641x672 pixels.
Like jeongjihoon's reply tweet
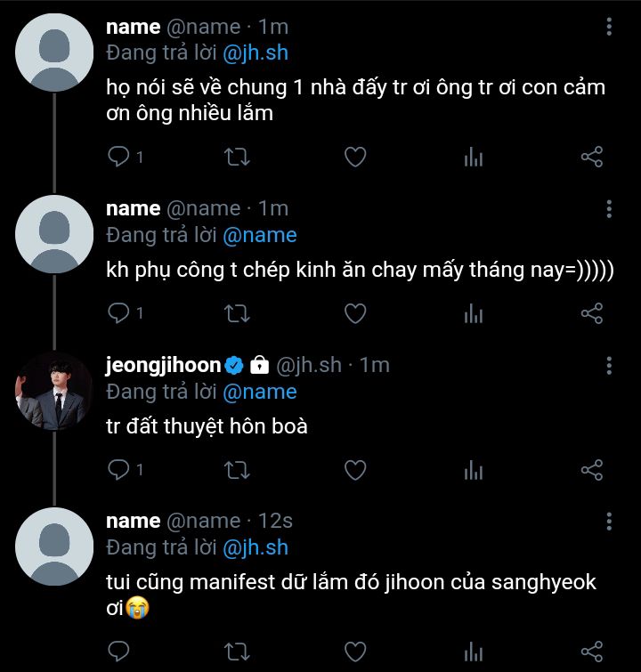pos(355,469)
